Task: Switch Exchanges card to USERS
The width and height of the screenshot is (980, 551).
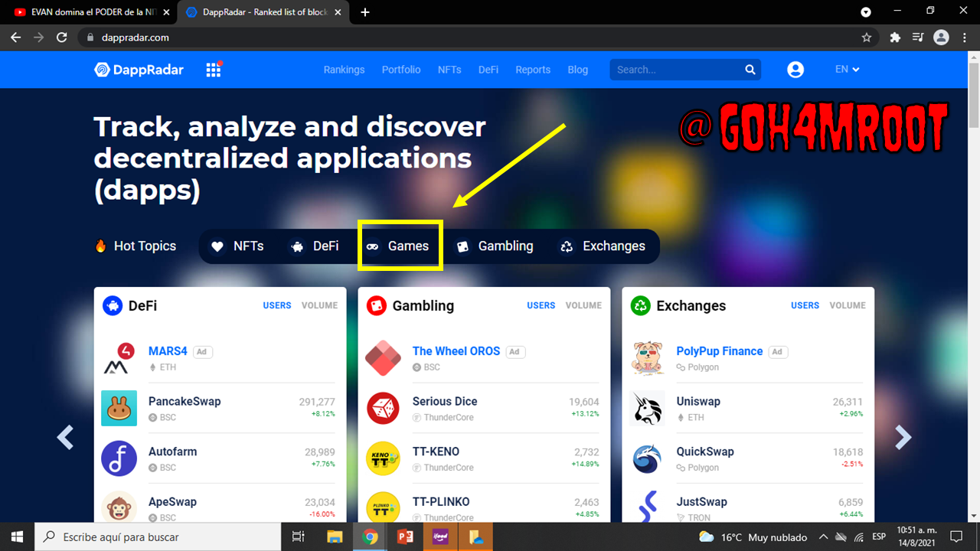Action: (x=805, y=305)
